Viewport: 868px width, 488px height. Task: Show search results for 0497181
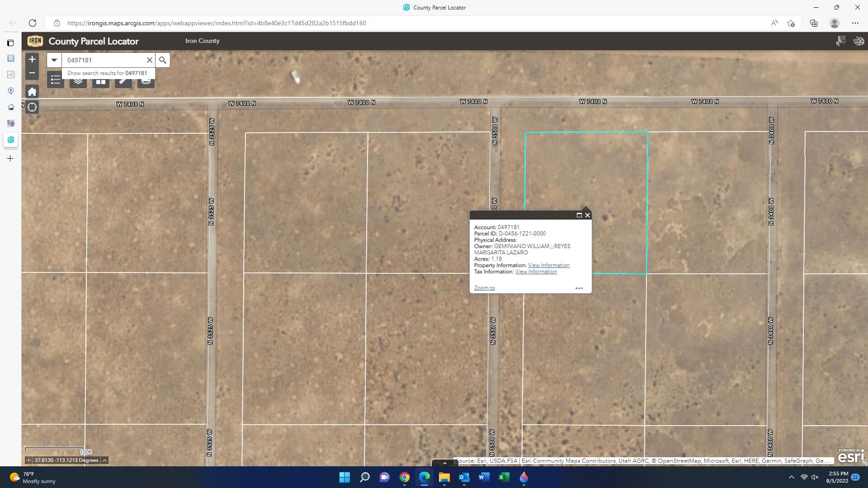tap(107, 73)
